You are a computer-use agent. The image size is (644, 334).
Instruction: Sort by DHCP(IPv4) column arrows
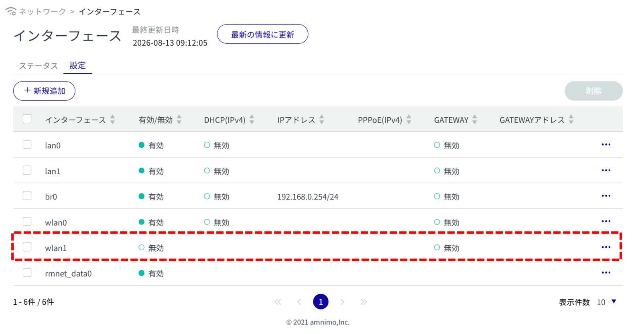click(252, 119)
